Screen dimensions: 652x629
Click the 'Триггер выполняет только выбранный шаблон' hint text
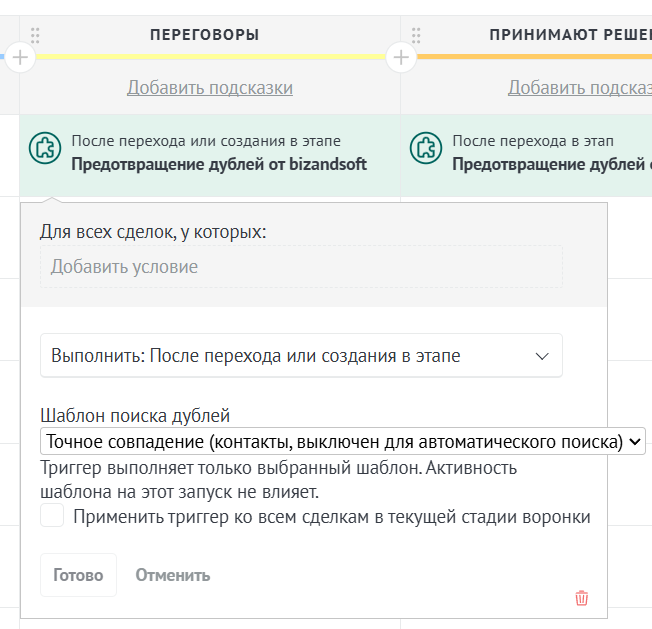coord(279,480)
